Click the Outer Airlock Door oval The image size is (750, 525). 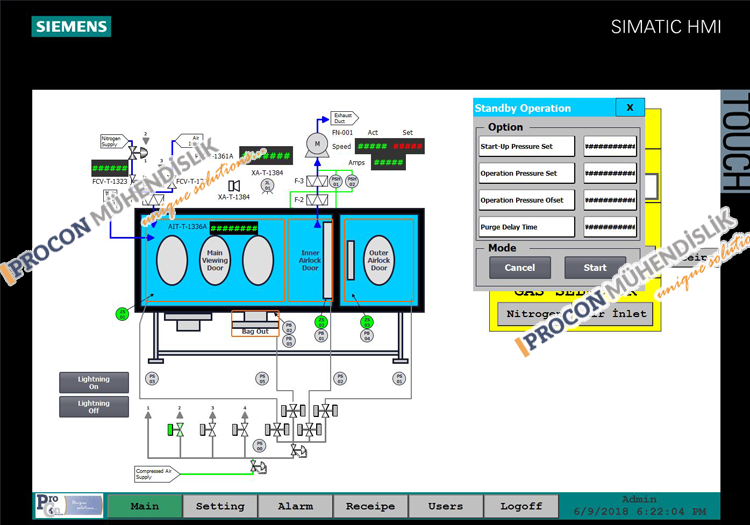tap(379, 261)
